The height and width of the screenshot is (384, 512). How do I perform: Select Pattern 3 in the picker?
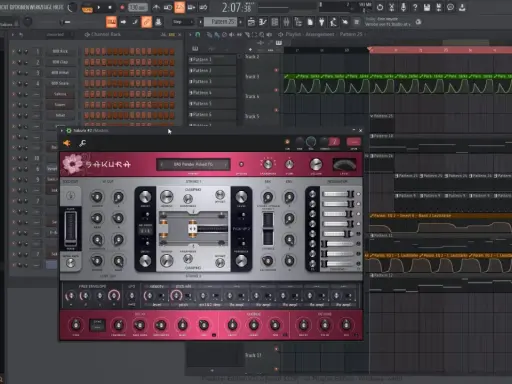click(212, 82)
